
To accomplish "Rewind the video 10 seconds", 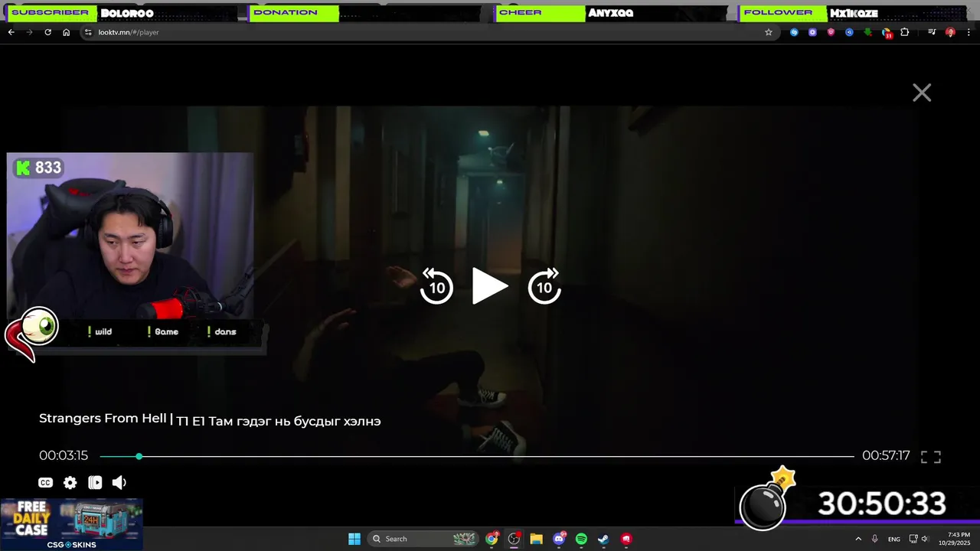I will 436,286.
